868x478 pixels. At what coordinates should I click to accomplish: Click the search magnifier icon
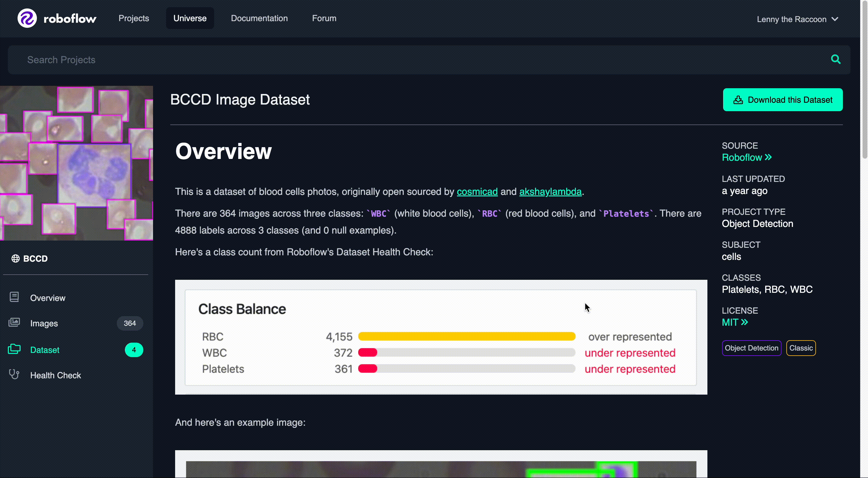pos(836,59)
